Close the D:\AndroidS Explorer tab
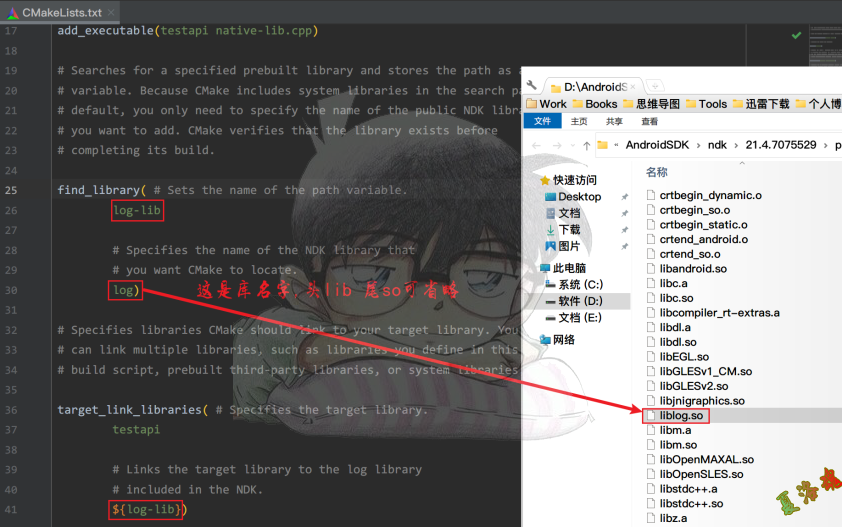 pos(633,86)
